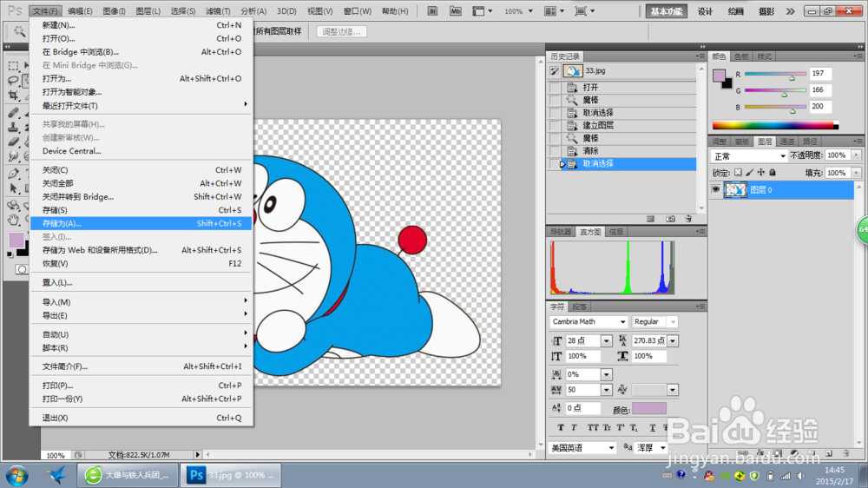868x488 pixels.
Task: Open 不透明度 opacity slider arrow
Action: click(857, 155)
